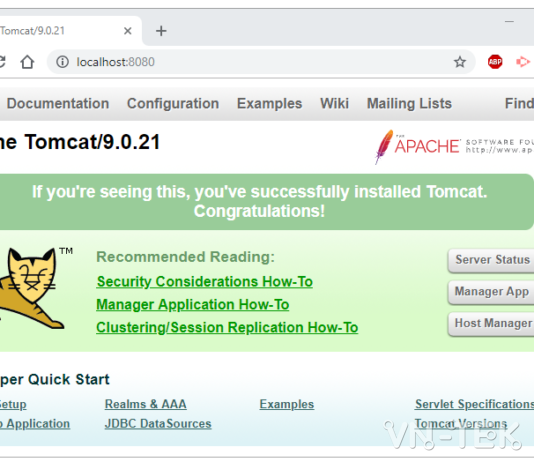Open a new tab with plus icon
This screenshot has width=534, height=462.
coord(161,31)
